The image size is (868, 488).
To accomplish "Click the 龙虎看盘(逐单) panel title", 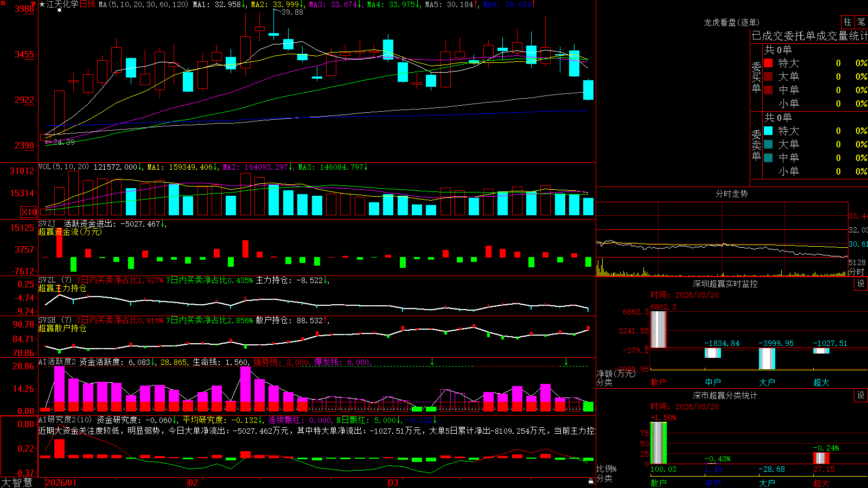I will (731, 22).
